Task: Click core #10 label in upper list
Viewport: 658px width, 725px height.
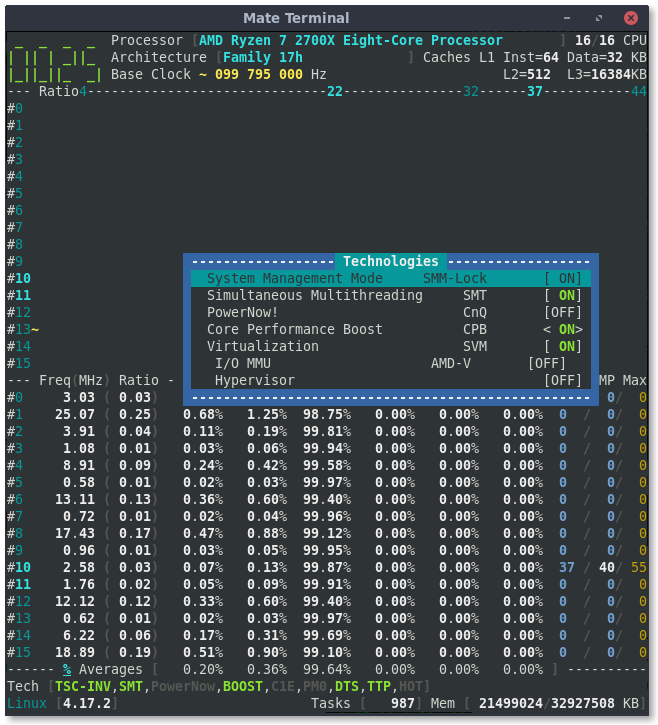Action: click(x=19, y=278)
